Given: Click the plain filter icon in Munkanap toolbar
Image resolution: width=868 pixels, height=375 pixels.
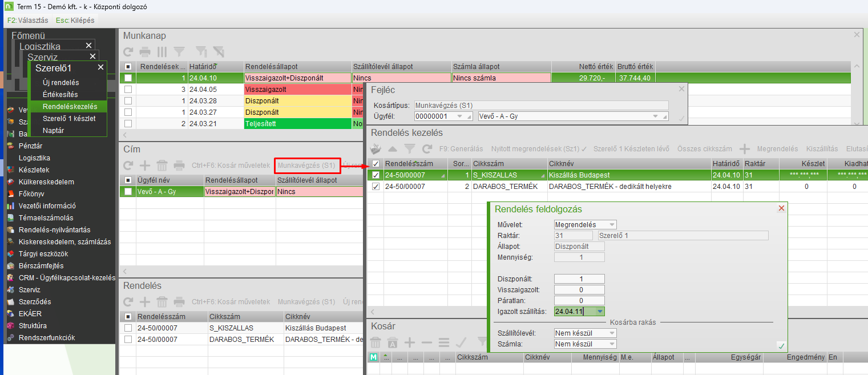Looking at the screenshot, I should click(179, 51).
